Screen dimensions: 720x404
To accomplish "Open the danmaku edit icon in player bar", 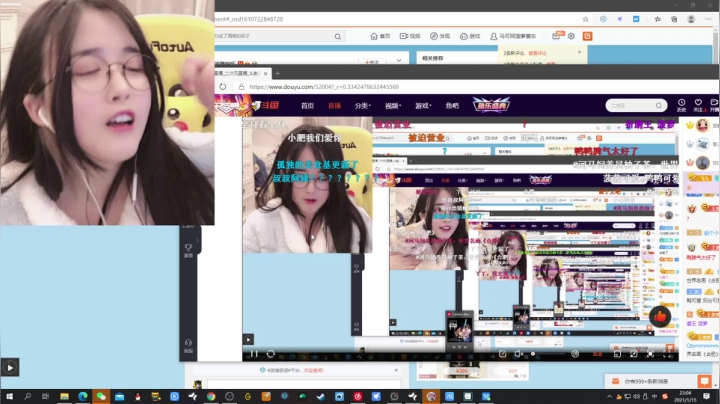I will pos(502,354).
